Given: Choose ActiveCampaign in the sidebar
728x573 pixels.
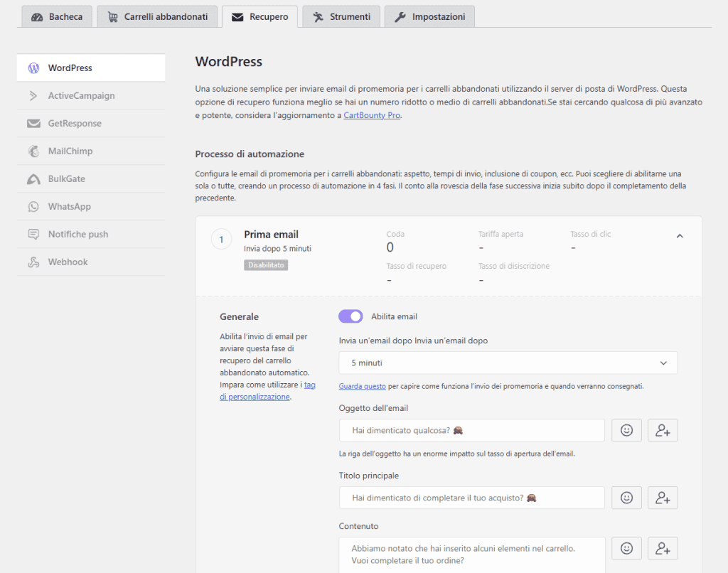Looking at the screenshot, I should (91, 96).
